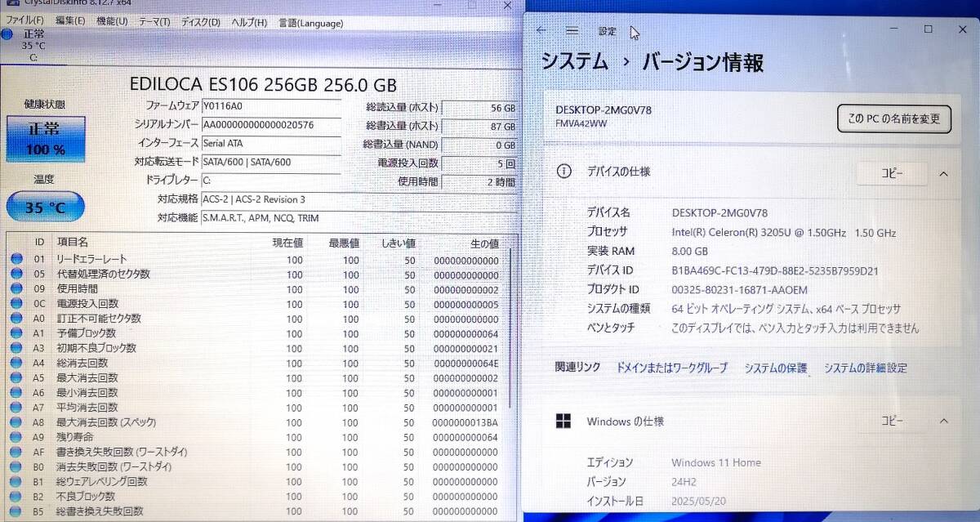Open システムの保護 link
This screenshot has width=980, height=522.
(x=776, y=368)
